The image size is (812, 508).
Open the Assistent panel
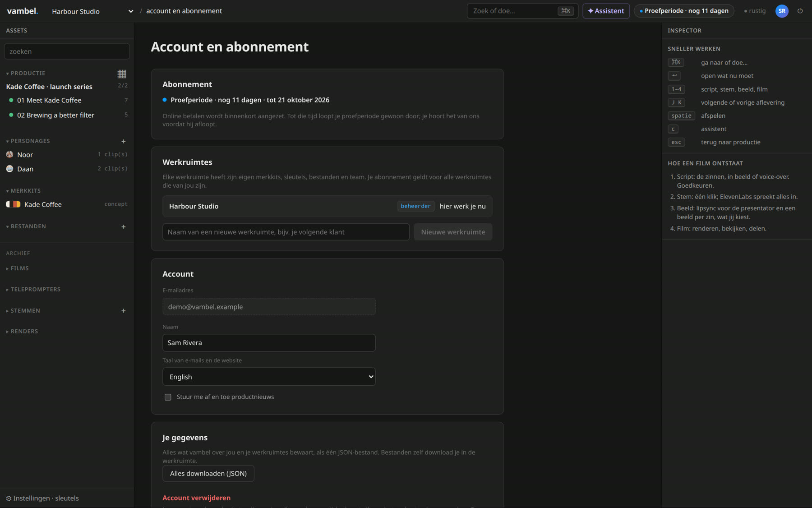(606, 11)
